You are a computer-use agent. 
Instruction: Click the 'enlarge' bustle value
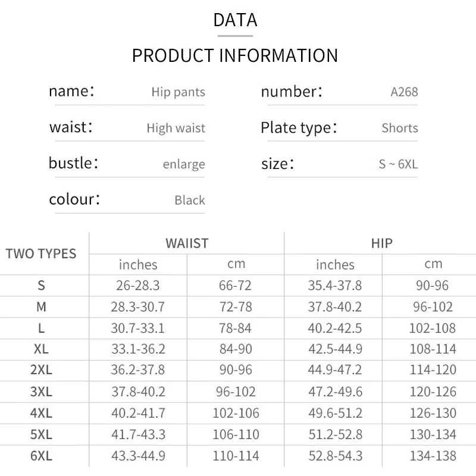coord(184,164)
